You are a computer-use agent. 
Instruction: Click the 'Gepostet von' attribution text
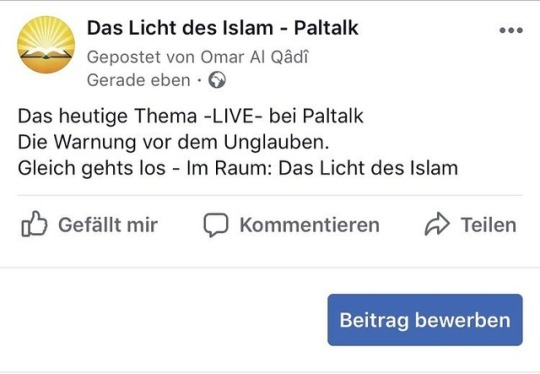click(141, 57)
